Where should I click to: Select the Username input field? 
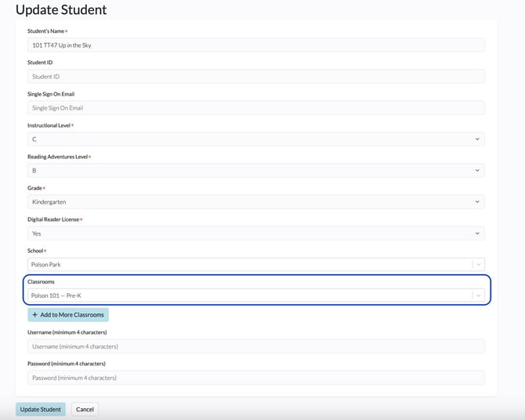(x=255, y=346)
